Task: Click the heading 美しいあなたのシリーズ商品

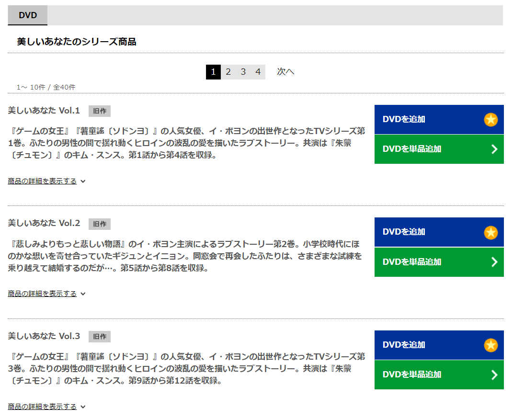Action: (77, 42)
